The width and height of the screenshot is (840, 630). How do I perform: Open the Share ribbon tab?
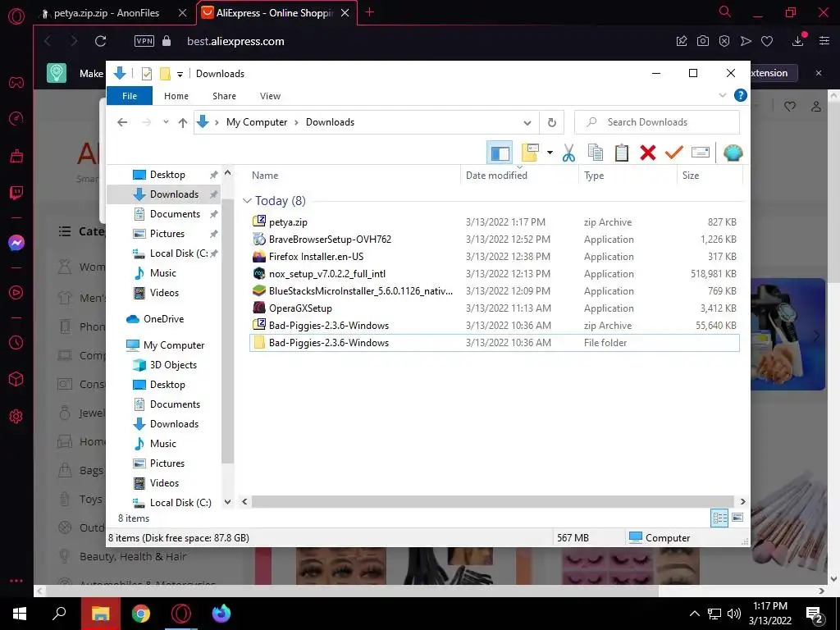pyautogui.click(x=224, y=96)
